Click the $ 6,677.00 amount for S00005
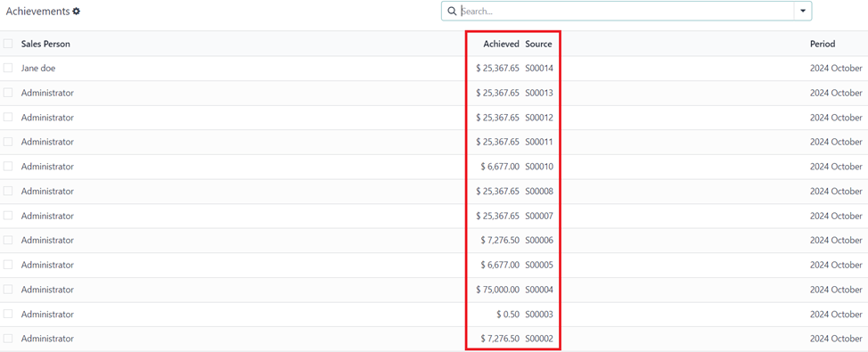Image resolution: width=868 pixels, height=352 pixels. pyautogui.click(x=501, y=265)
